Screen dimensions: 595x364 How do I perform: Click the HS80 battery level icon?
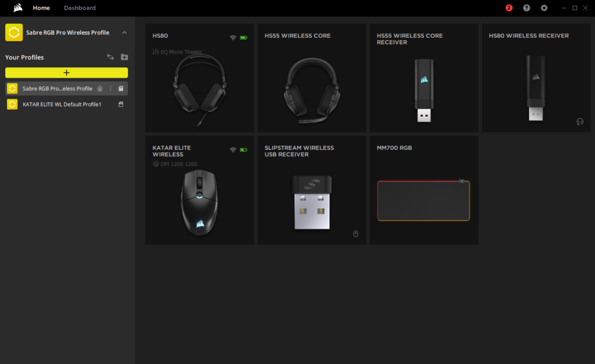[x=243, y=38]
